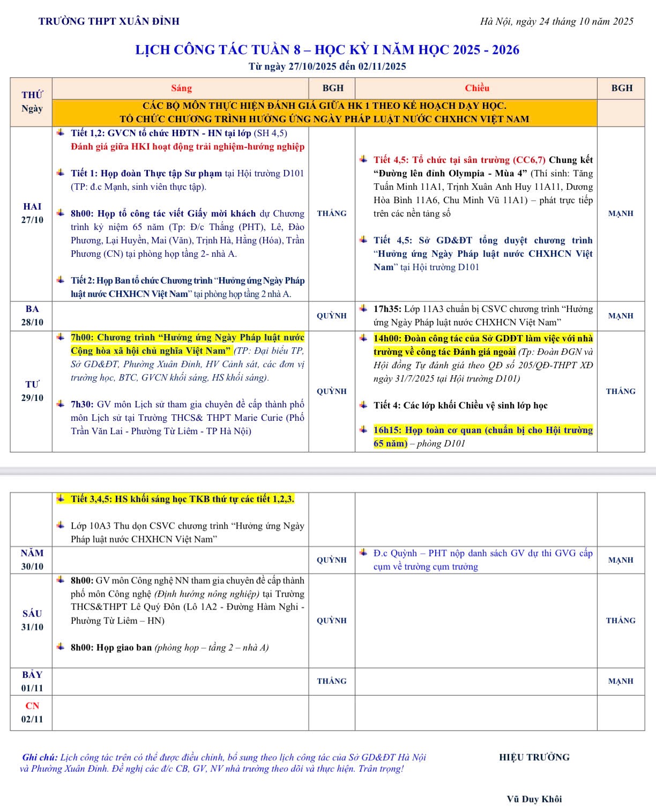
Task: Click bullet icon next to "16h15: Họp toàn cơ quan"
Action: [363, 430]
